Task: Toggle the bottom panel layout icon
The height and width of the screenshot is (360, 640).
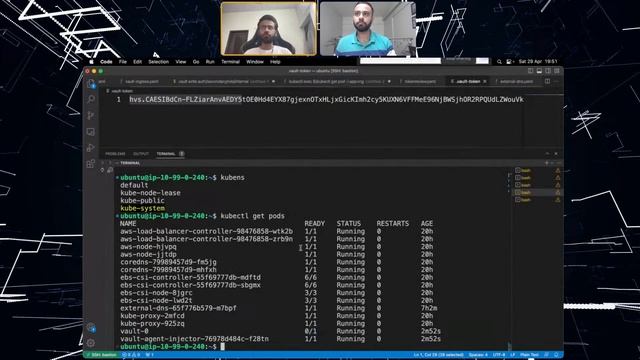Action: point(539,71)
